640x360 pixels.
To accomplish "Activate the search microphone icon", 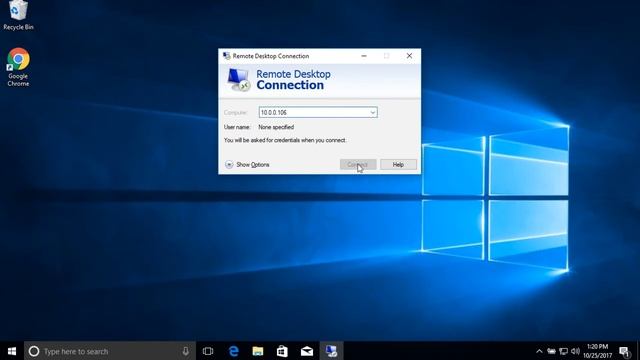I will 186,351.
